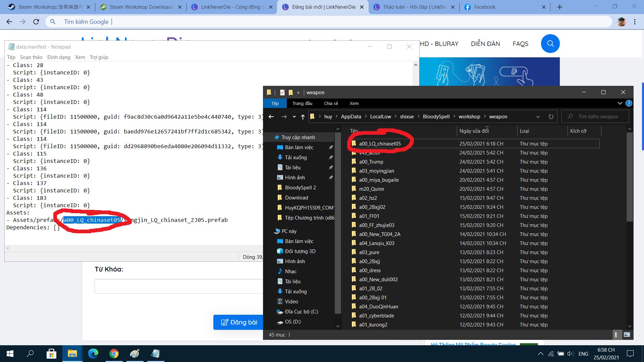644x362 pixels.
Task: Click the refresh icon in Explorer address bar
Action: point(551,117)
